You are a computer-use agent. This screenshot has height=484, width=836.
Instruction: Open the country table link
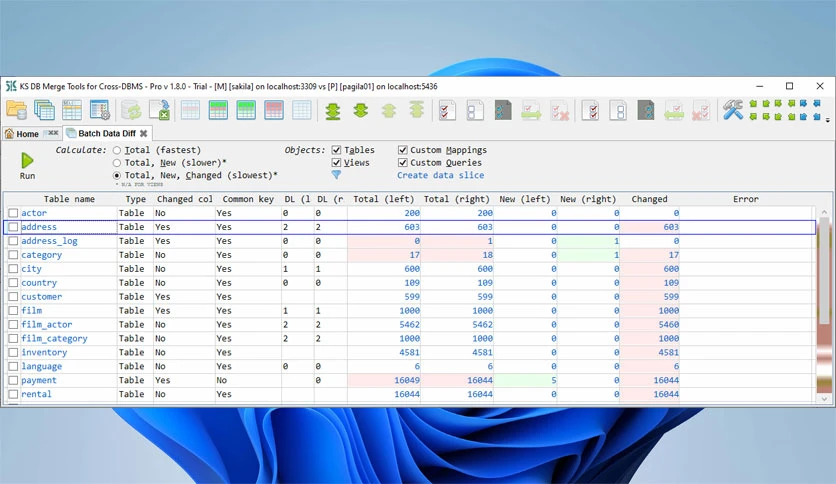(x=39, y=283)
